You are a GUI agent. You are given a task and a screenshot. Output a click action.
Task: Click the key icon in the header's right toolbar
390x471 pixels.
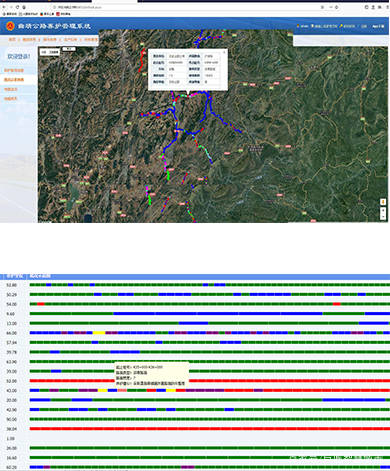click(341, 26)
